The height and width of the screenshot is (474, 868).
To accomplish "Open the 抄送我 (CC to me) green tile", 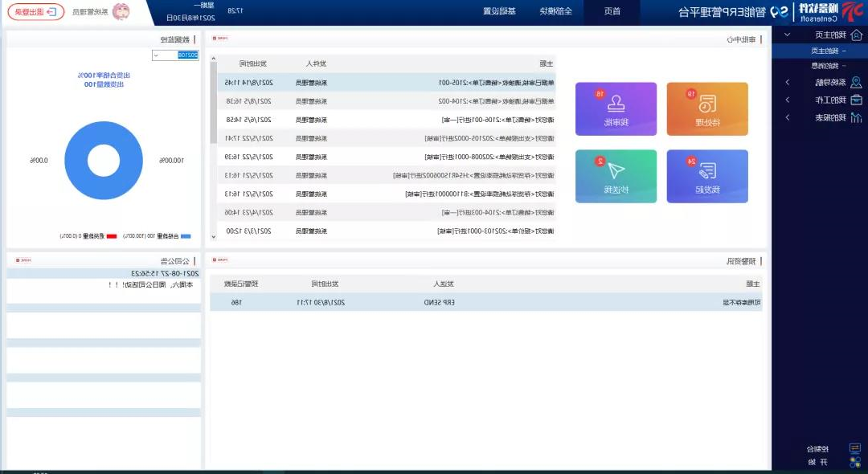I will click(616, 176).
